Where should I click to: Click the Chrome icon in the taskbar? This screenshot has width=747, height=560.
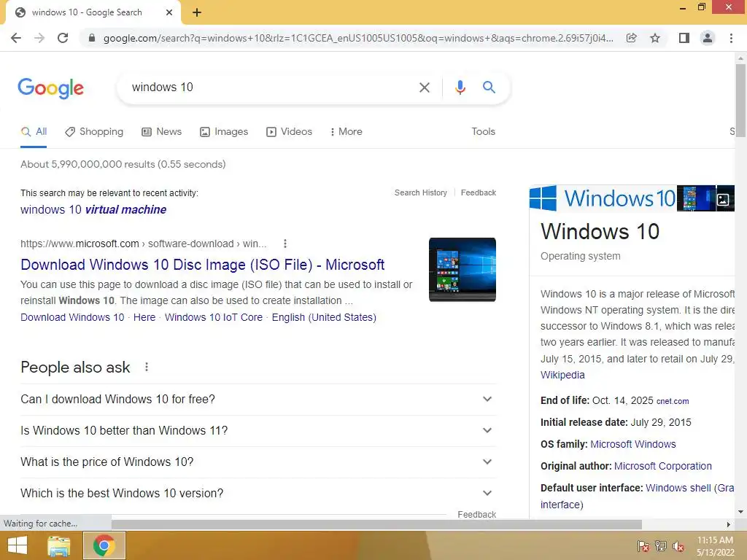[104, 545]
